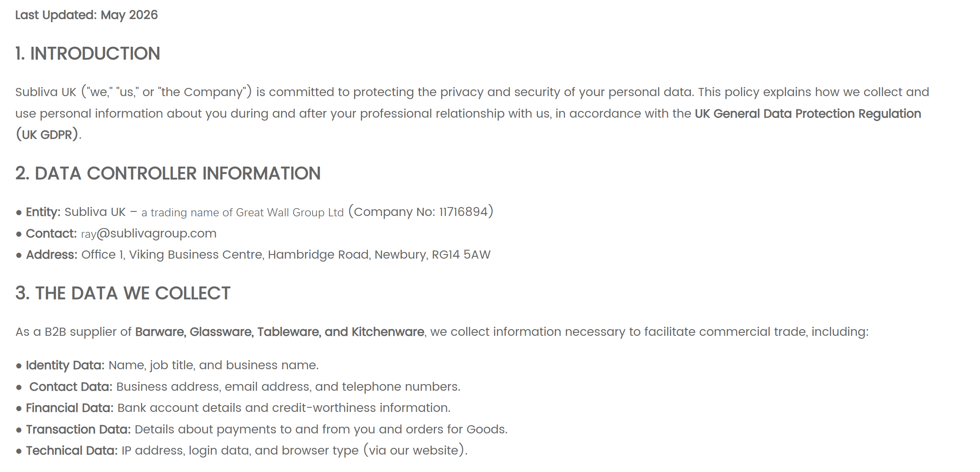
Task: Click the Technical Data bullet label
Action: click(x=72, y=451)
